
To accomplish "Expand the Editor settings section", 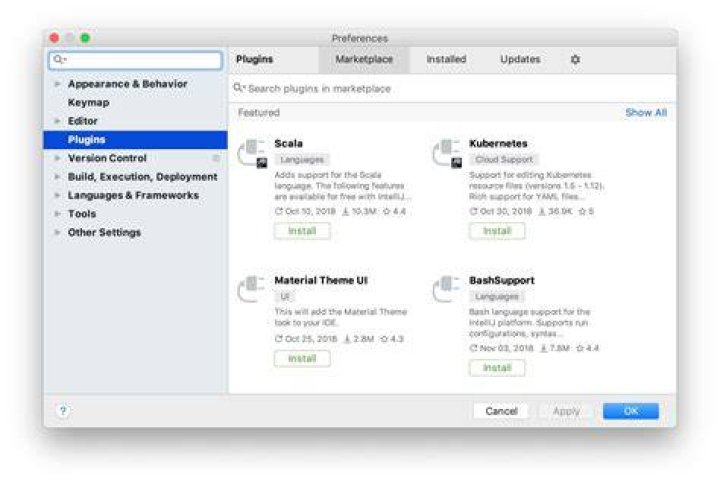I will (x=57, y=121).
